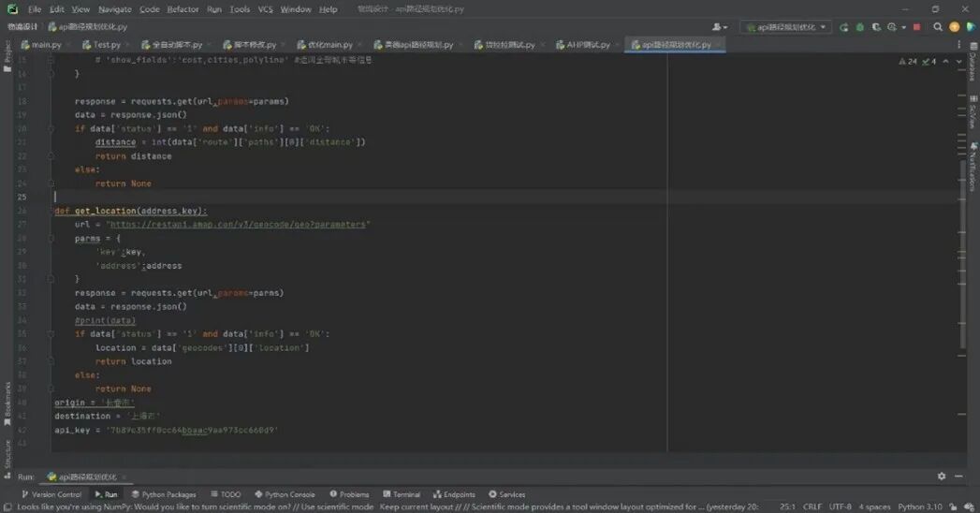Click cursor position 25:1 in status bar
The width and height of the screenshot is (980, 513).
[x=787, y=506]
